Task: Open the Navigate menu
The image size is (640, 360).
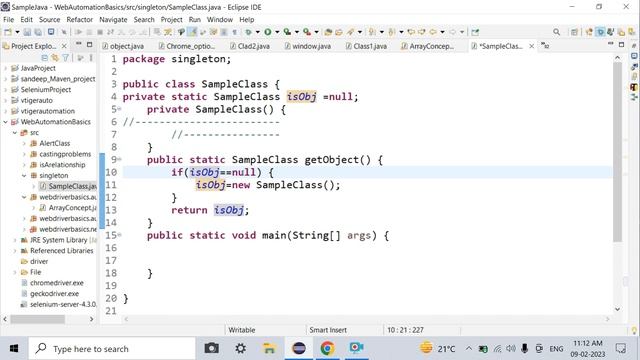Action: [113, 20]
